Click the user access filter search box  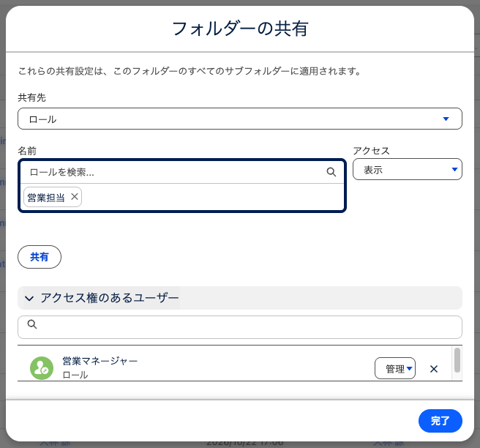coord(240,327)
